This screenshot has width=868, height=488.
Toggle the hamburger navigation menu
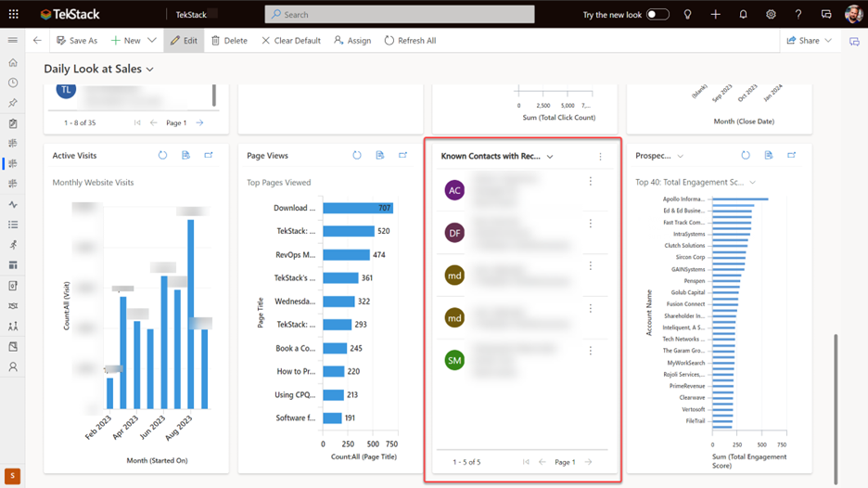pyautogui.click(x=13, y=40)
